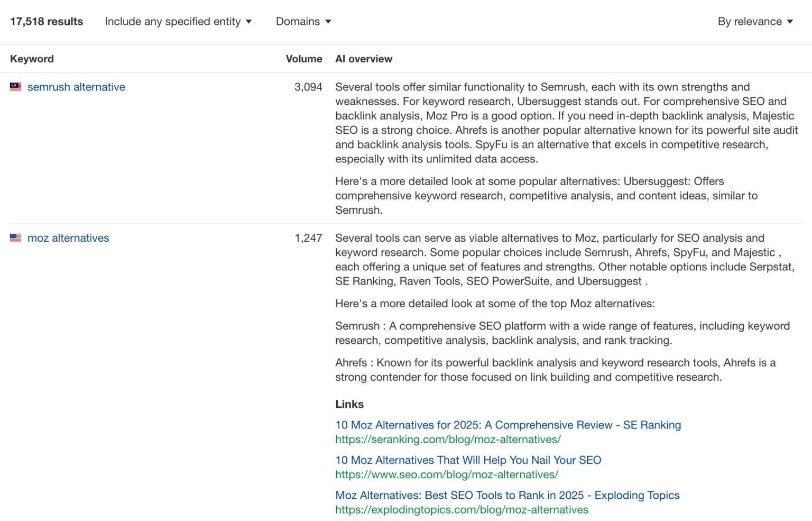Click the 17,518 results count
This screenshot has height=521, width=812.
coord(47,22)
